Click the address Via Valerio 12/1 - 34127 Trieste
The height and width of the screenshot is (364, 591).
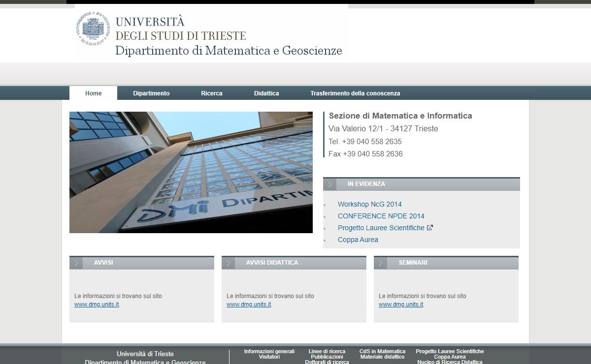click(x=383, y=129)
